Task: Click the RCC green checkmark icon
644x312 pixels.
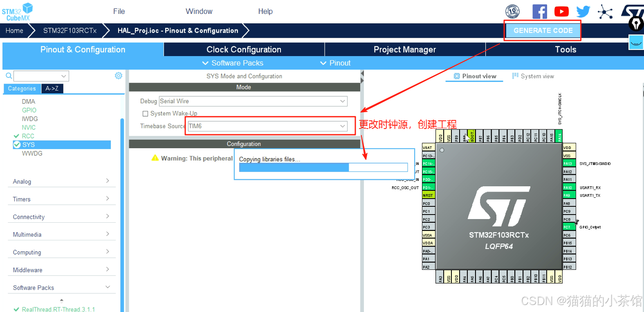Action: 16,136
